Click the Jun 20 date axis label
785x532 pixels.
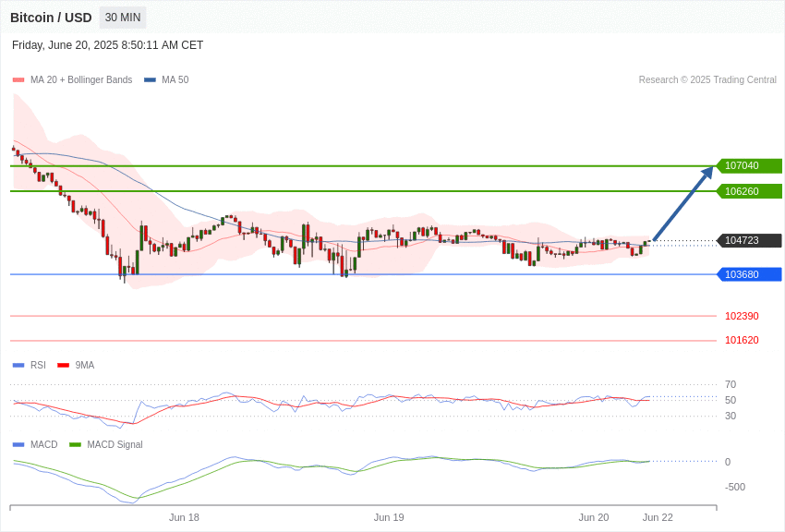coord(594,517)
